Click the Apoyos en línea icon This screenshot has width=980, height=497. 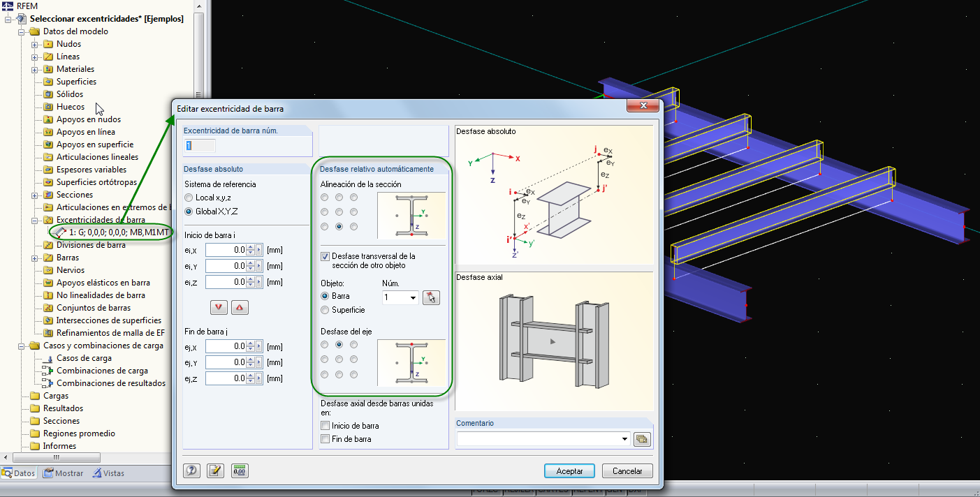48,132
